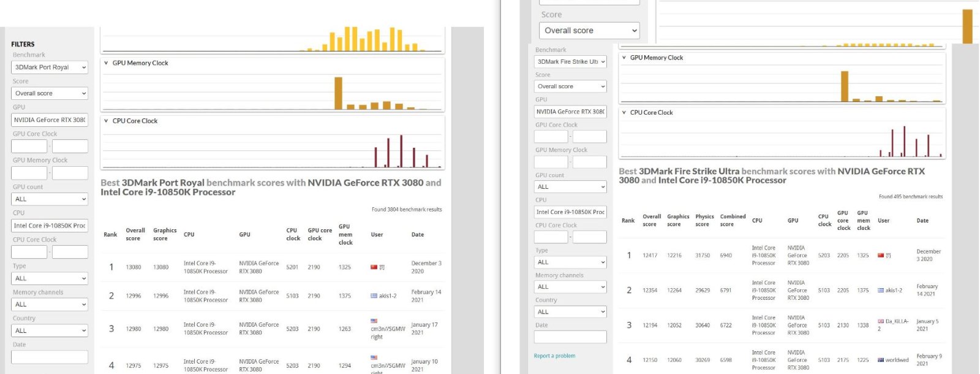The height and width of the screenshot is (374, 980).
Task: Open GPU count dropdown on Port Royal page
Action: click(x=50, y=199)
